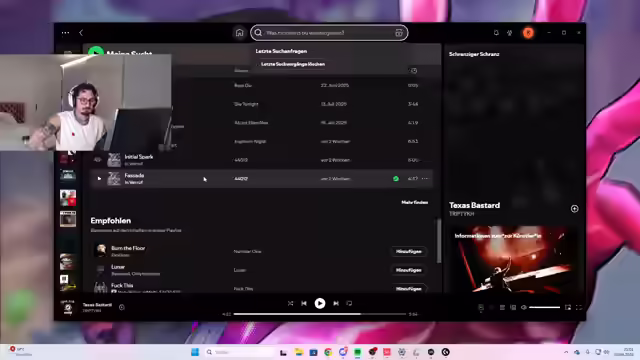Open the taskbar clock and date
The width and height of the screenshot is (640, 360).
click(624, 352)
